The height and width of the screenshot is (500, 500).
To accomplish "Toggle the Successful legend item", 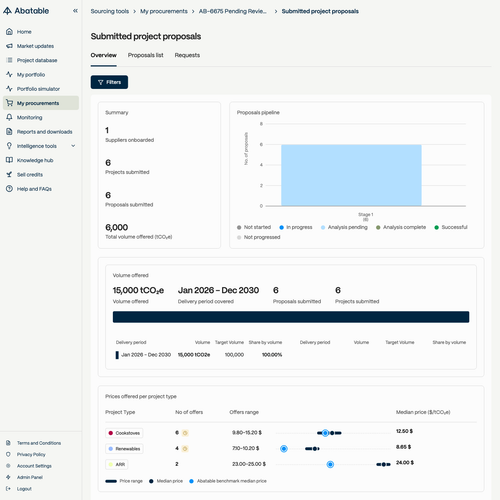I will click(451, 227).
